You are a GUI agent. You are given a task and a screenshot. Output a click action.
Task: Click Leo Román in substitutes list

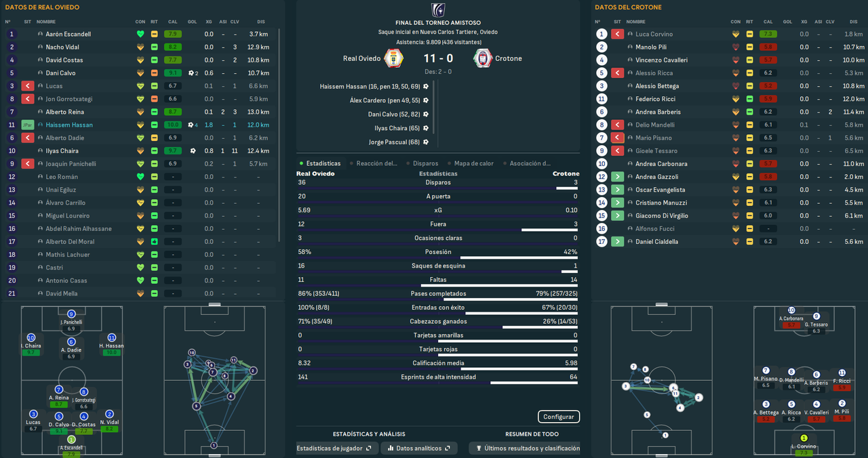(x=62, y=177)
